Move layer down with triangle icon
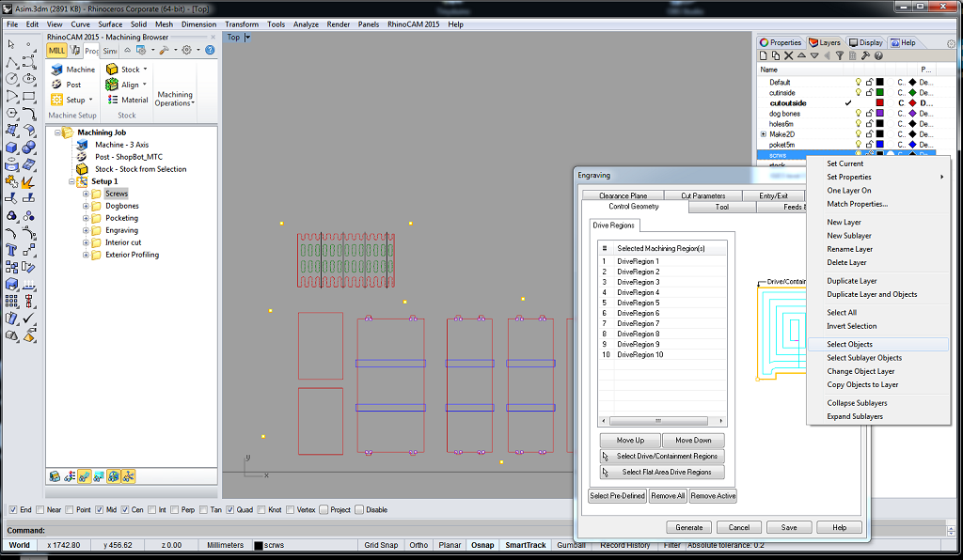 [814, 55]
